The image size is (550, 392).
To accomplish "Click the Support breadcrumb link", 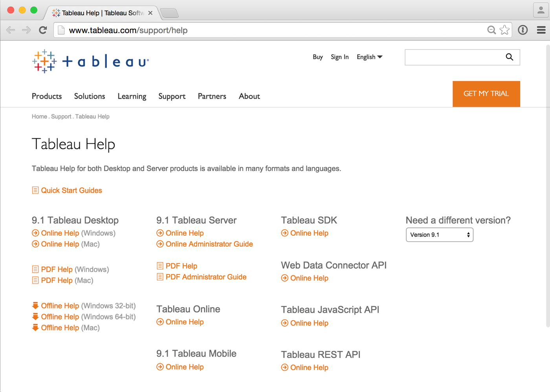I will pyautogui.click(x=61, y=117).
